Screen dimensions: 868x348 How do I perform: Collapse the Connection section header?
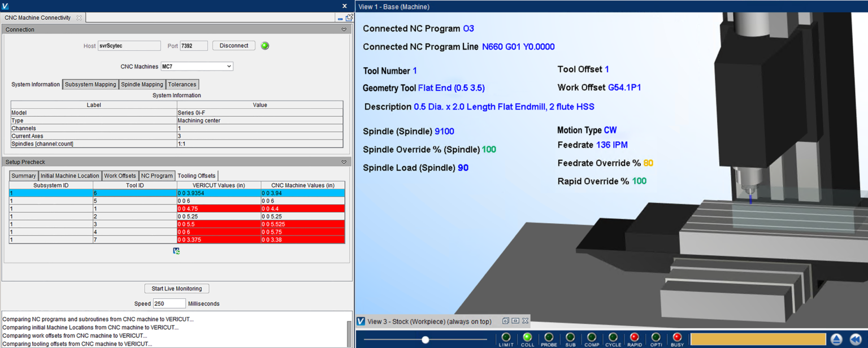[344, 29]
